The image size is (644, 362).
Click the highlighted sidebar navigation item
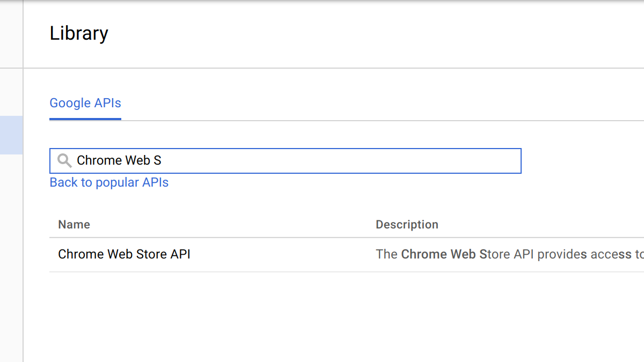[x=11, y=135]
